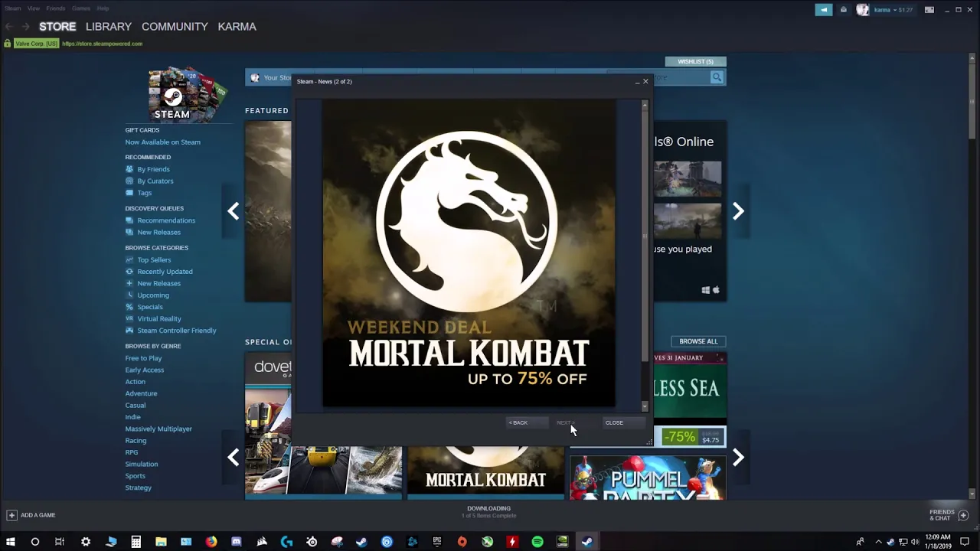Open Firefox from the taskbar
The width and height of the screenshot is (980, 551).
pyautogui.click(x=211, y=542)
